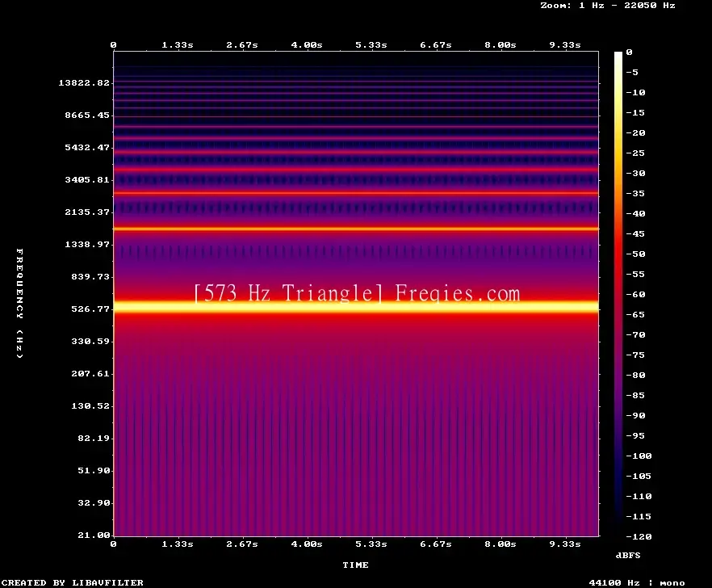This screenshot has width=712, height=588.
Task: Click the "-100" dBFS scale value
Action: tap(639, 456)
